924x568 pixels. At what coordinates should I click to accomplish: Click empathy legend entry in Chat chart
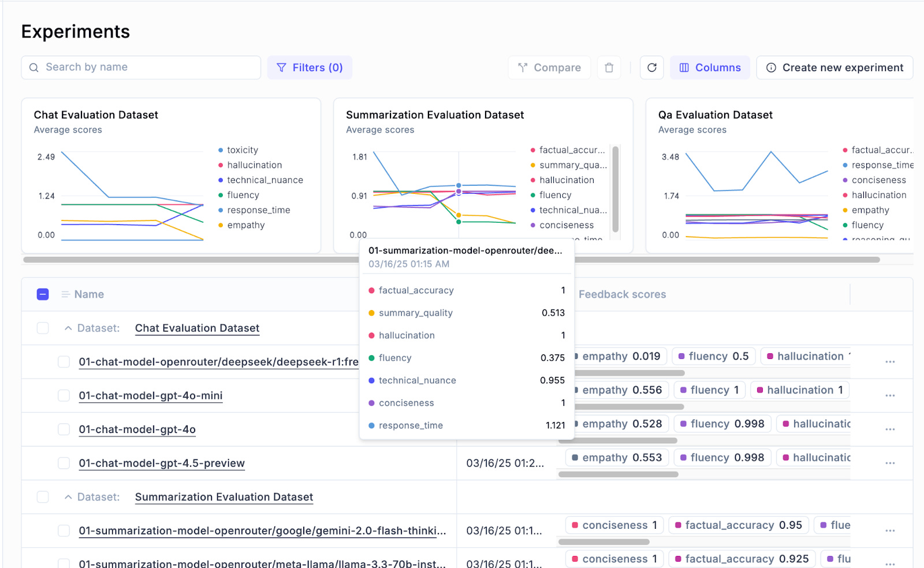[241, 225]
